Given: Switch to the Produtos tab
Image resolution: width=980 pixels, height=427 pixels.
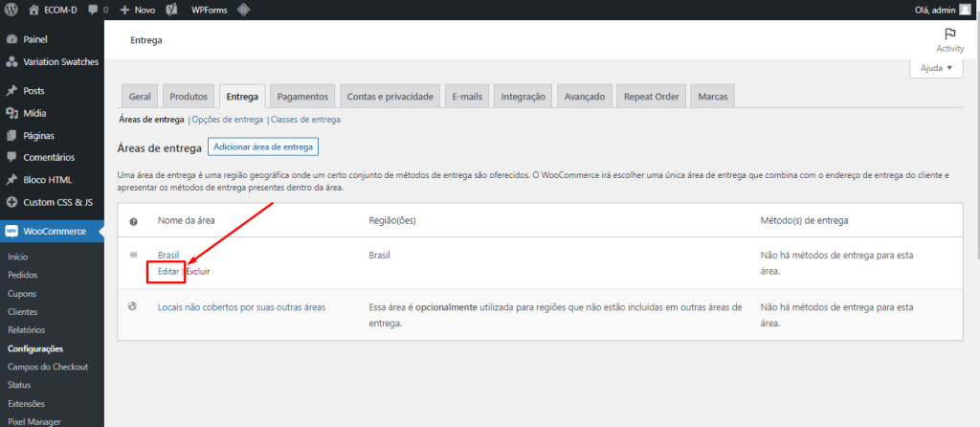Looking at the screenshot, I should [x=189, y=97].
